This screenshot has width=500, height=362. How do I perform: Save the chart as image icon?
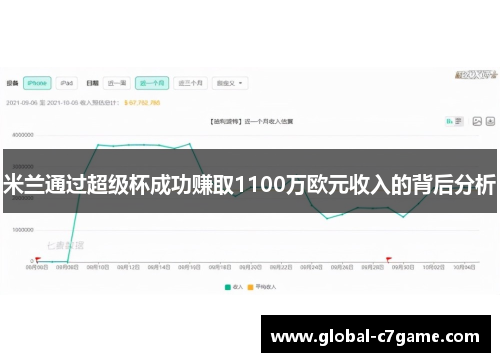[477, 121]
